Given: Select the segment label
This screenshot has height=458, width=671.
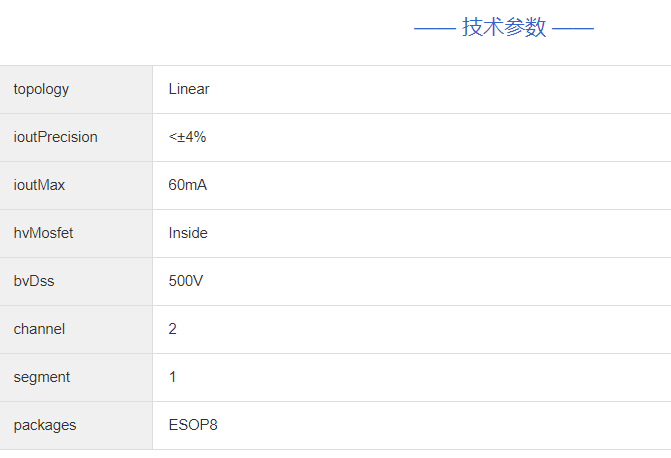Looking at the screenshot, I should pos(42,377).
